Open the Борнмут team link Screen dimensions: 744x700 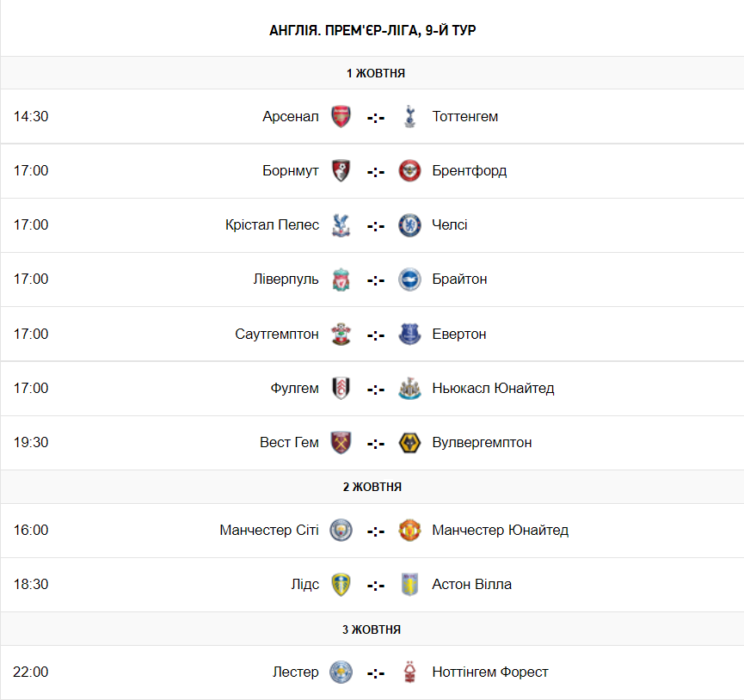pos(291,171)
